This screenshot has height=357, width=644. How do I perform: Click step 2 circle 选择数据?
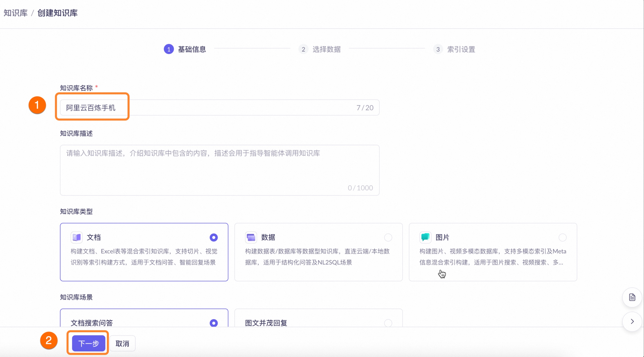(x=303, y=49)
